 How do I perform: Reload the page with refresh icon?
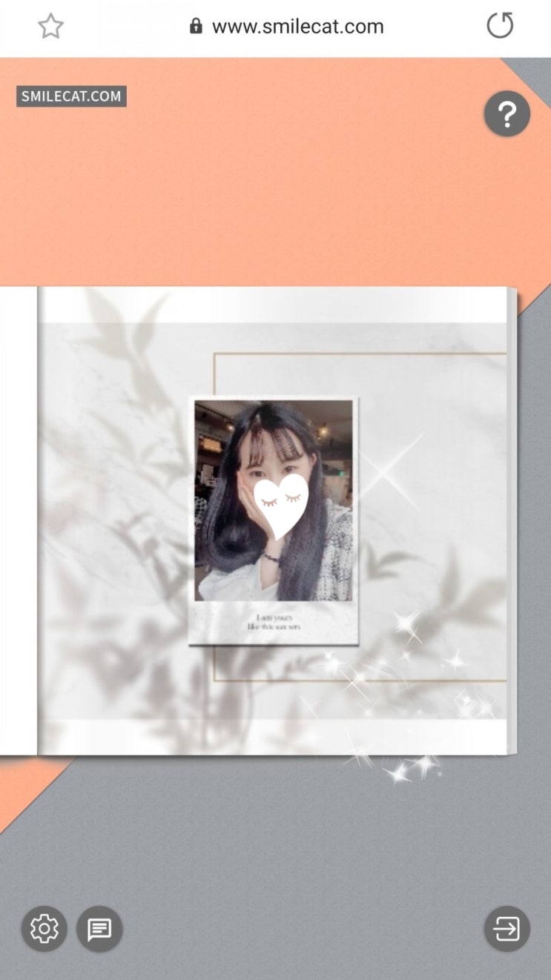[500, 26]
